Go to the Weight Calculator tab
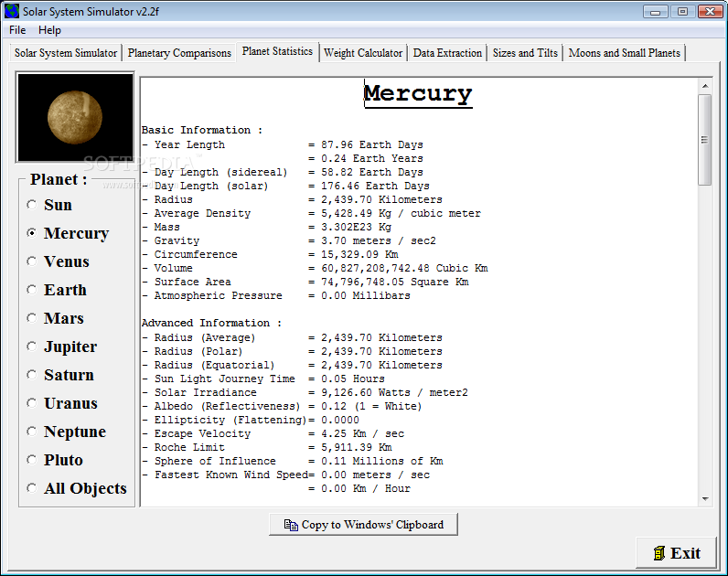 click(x=363, y=53)
